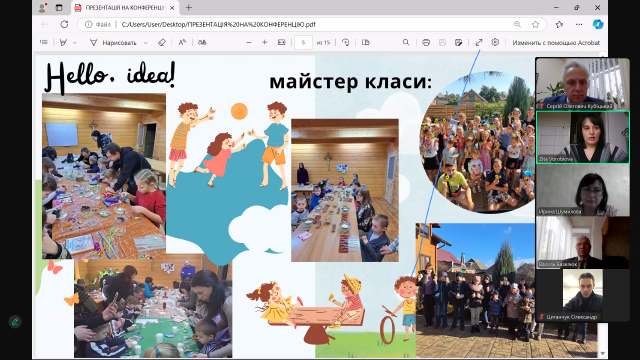Select the Erase tool in PDF toolbar
This screenshot has height=360, width=640.
click(162, 42)
